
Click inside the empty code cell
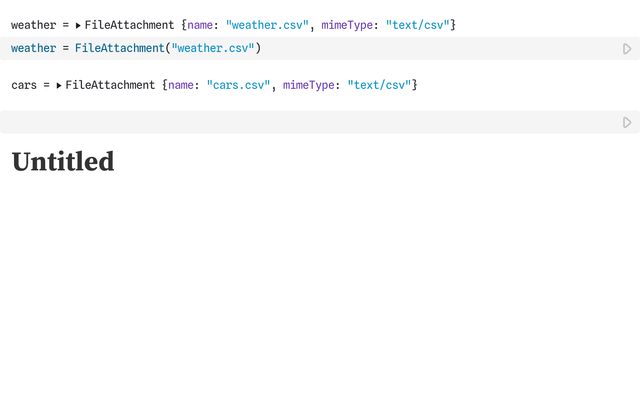pos(300,122)
